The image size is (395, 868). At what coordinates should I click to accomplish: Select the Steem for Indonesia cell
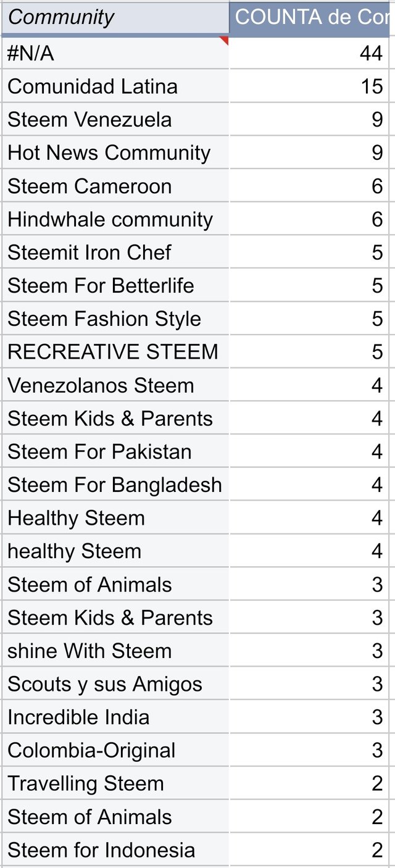pos(115,850)
